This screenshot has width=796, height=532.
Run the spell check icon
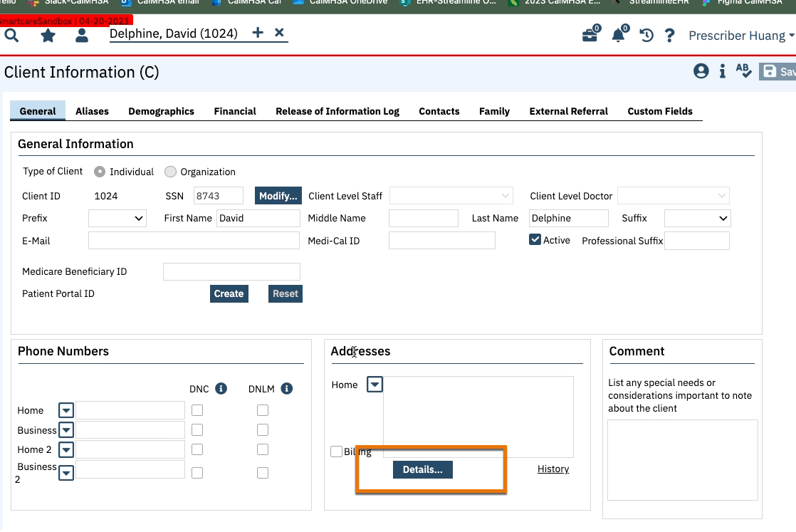pyautogui.click(x=743, y=71)
